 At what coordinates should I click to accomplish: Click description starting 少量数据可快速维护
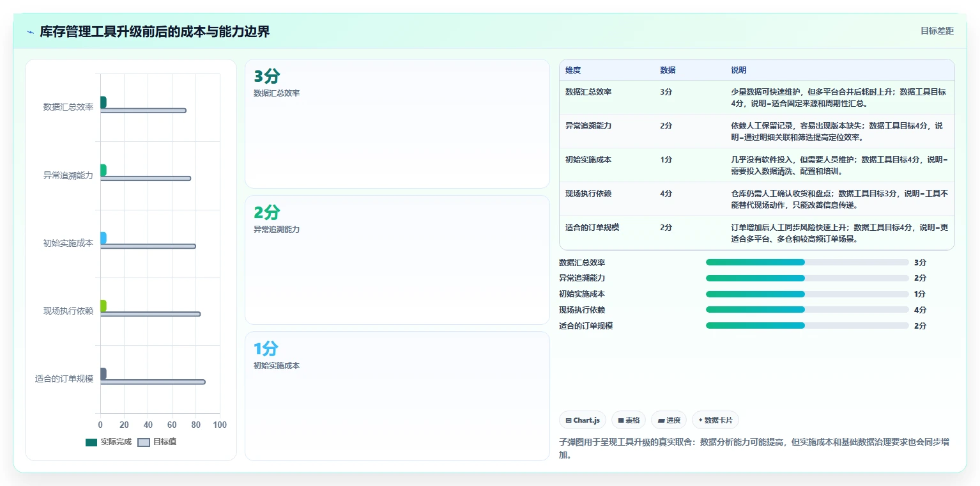(x=839, y=97)
